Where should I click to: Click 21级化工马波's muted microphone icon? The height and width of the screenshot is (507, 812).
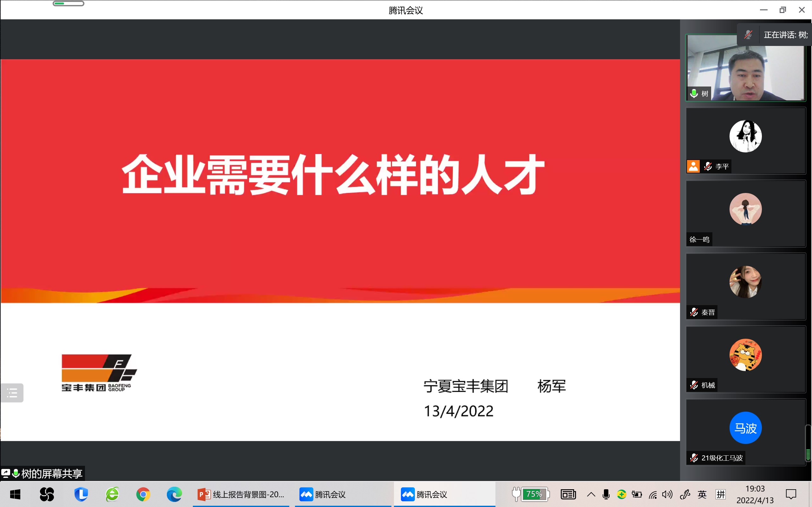click(694, 458)
